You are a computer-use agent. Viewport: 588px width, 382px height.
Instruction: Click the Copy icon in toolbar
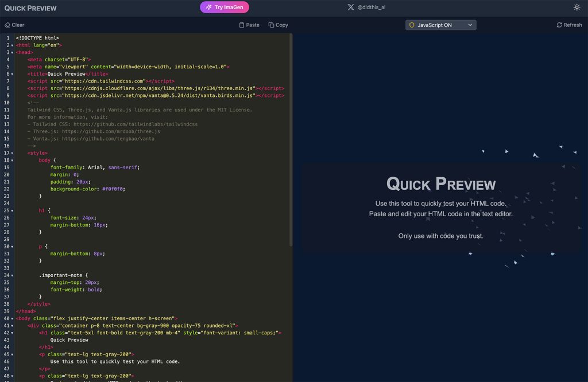point(271,25)
